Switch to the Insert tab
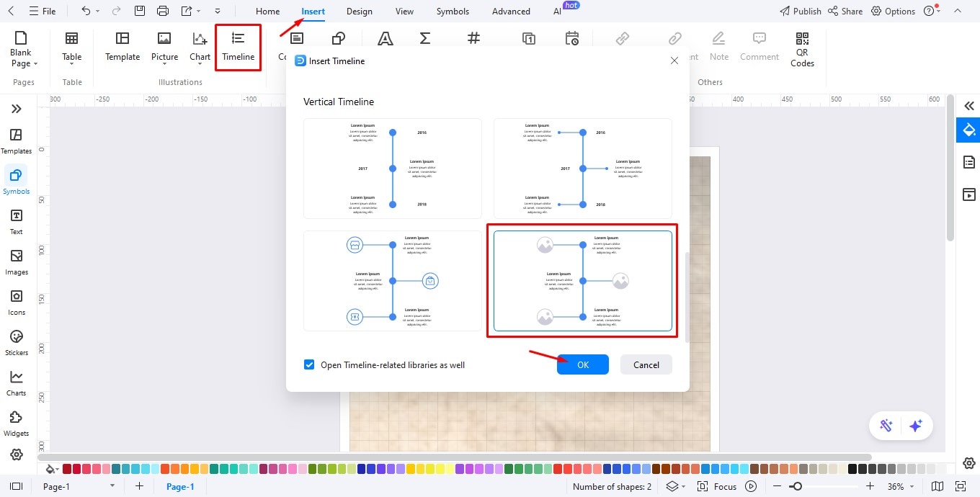Screen dimensions: 980x497 click(313, 12)
